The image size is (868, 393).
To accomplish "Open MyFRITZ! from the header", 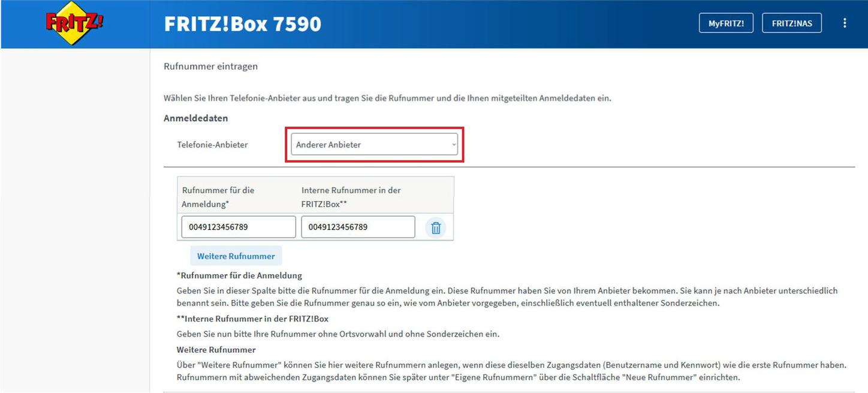I will pyautogui.click(x=726, y=23).
